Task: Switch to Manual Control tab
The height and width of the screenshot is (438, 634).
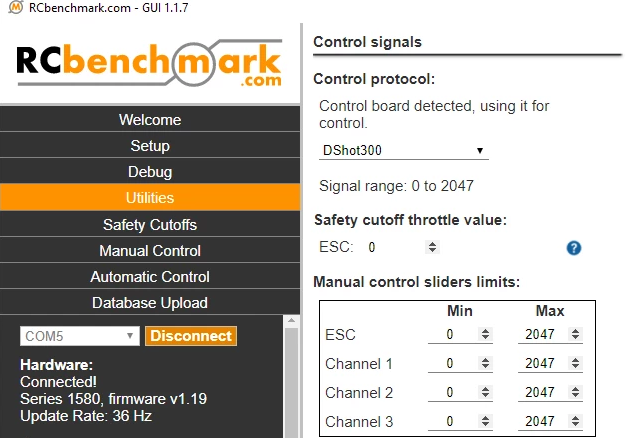Action: coord(150,250)
